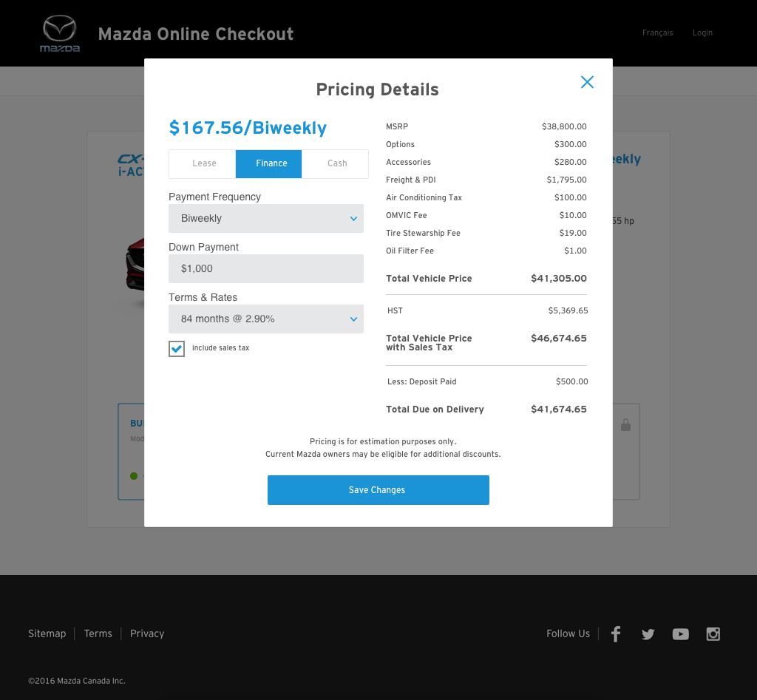This screenshot has width=757, height=700.
Task: Click the OMVIC Fee label
Action: (407, 215)
